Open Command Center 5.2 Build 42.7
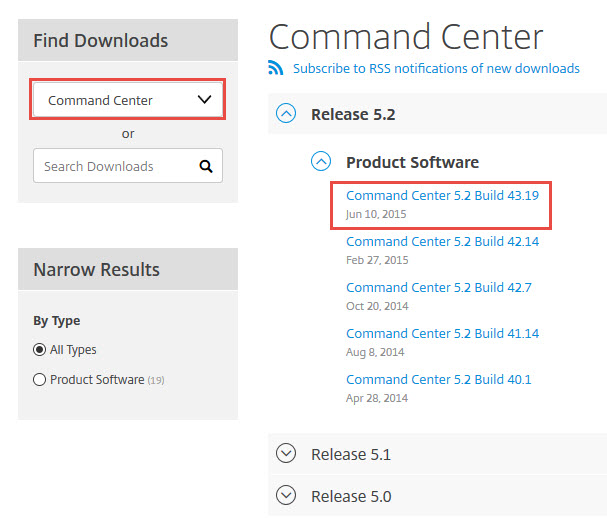The width and height of the screenshot is (607, 518). pyautogui.click(x=439, y=288)
